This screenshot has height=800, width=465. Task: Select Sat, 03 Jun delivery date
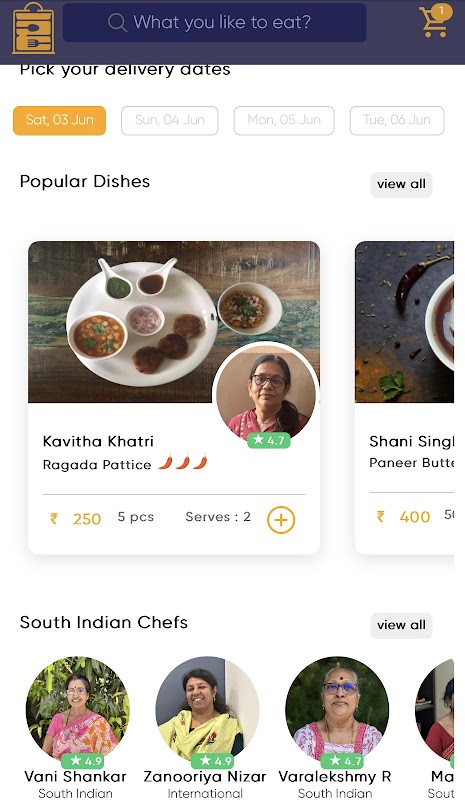tap(59, 120)
